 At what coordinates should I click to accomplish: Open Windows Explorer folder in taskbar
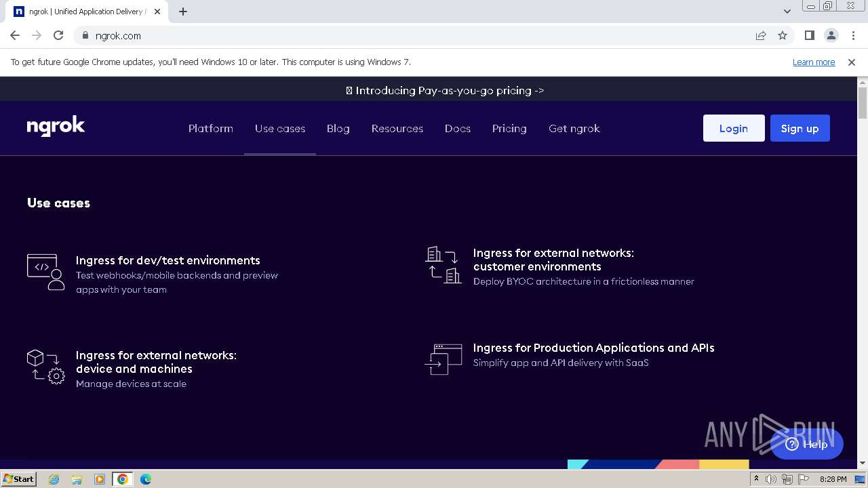pyautogui.click(x=77, y=479)
